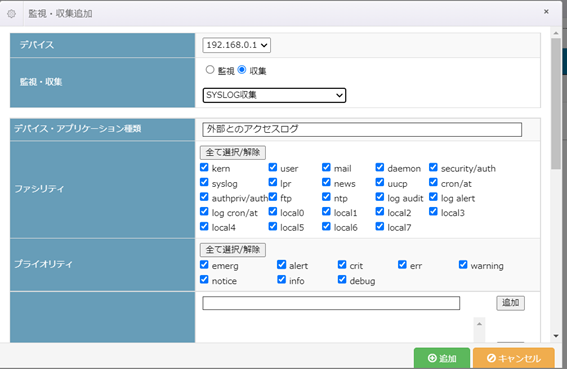Image resolution: width=567 pixels, height=369 pixels.
Task: Click the dialog vertical scrollbar thumb
Action: pos(556,103)
